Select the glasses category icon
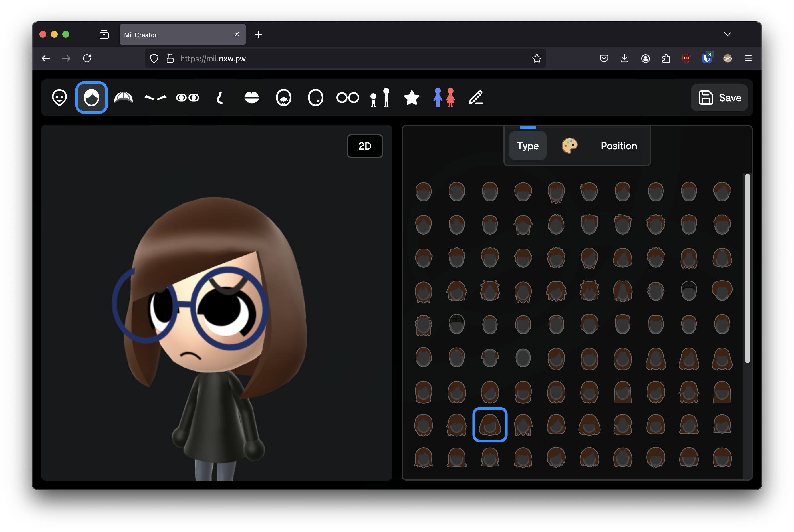Screen dimensions: 794x532 [x=348, y=98]
